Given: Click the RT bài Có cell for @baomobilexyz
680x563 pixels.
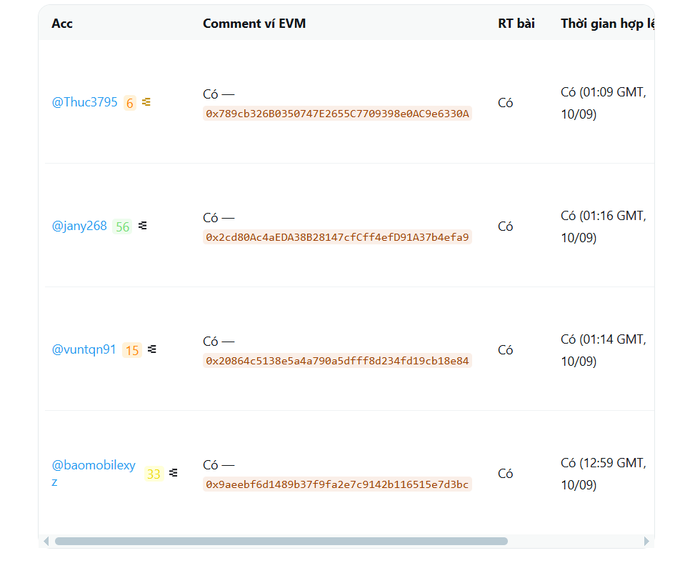Looking at the screenshot, I should (x=505, y=473).
